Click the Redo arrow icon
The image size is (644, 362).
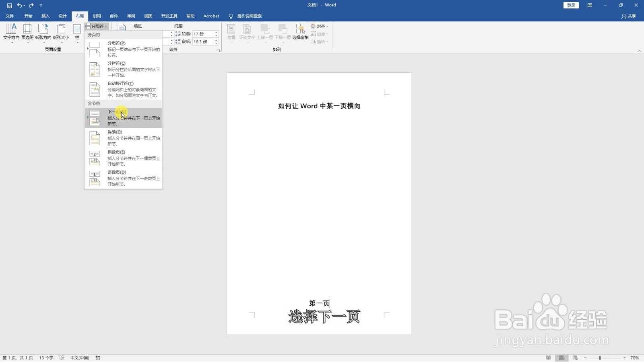coord(31,5)
